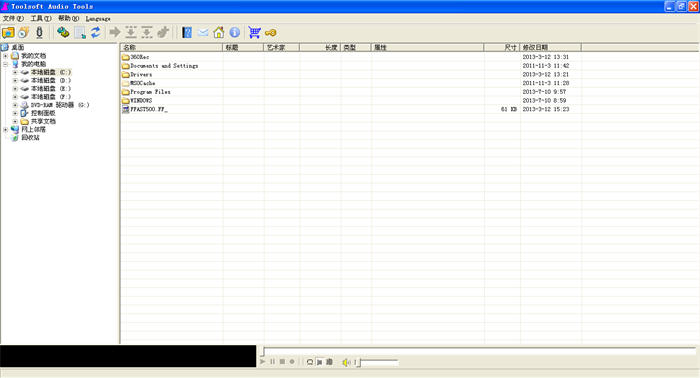Viewport: 700px width, 378px height.
Task: Expand the 本地磁盘 (E:) tree node
Action: [x=15, y=88]
